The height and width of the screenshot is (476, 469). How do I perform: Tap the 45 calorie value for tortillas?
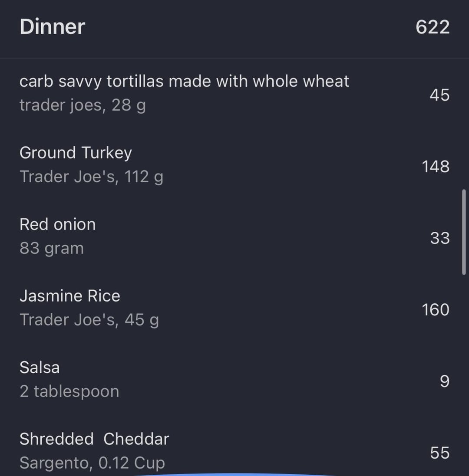[439, 95]
